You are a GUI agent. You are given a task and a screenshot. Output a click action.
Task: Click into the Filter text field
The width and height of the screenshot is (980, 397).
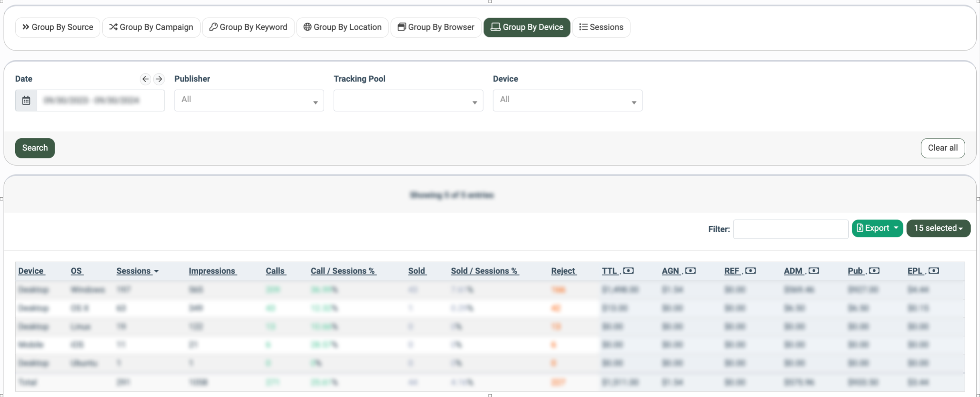790,229
